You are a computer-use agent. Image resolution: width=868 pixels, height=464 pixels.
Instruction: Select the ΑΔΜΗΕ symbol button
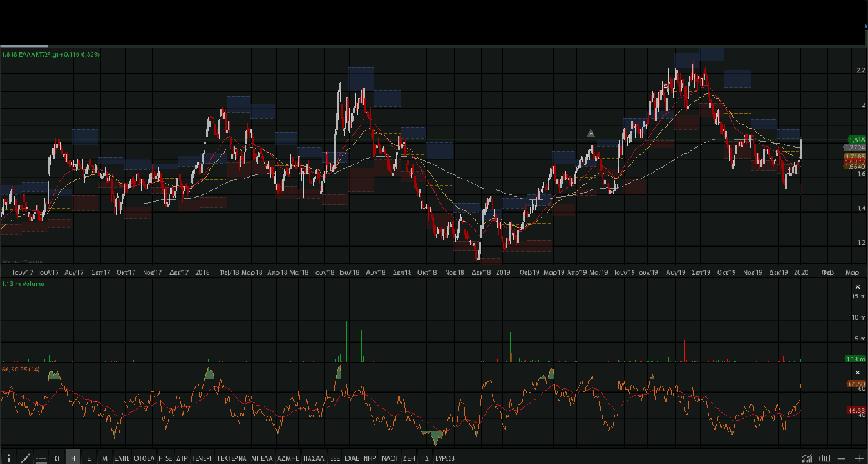[288, 458]
